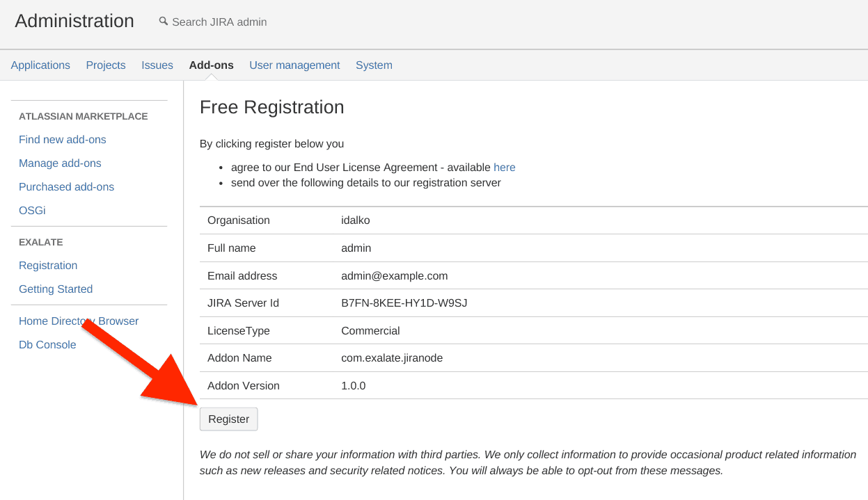
Task: Select the Add-ons tab
Action: click(211, 65)
